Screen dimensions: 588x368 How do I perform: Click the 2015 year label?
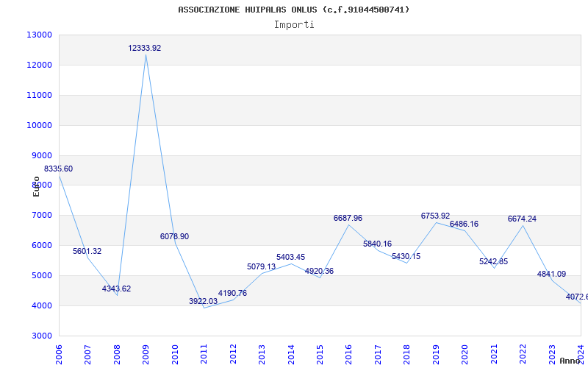click(x=320, y=355)
